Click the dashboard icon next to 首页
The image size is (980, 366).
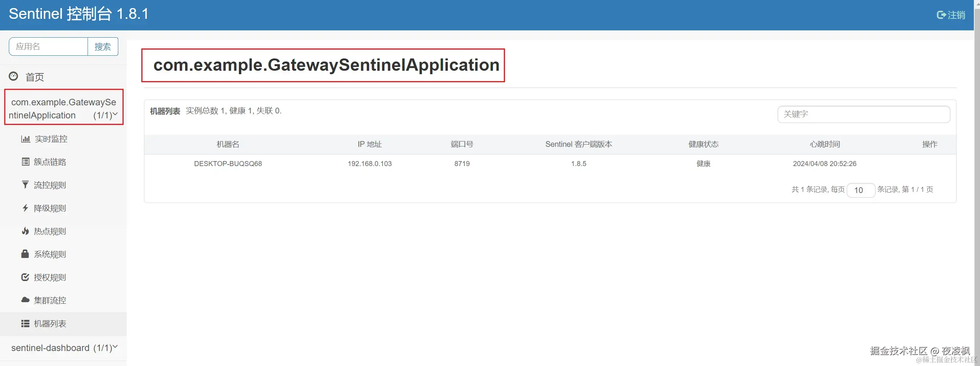(13, 76)
